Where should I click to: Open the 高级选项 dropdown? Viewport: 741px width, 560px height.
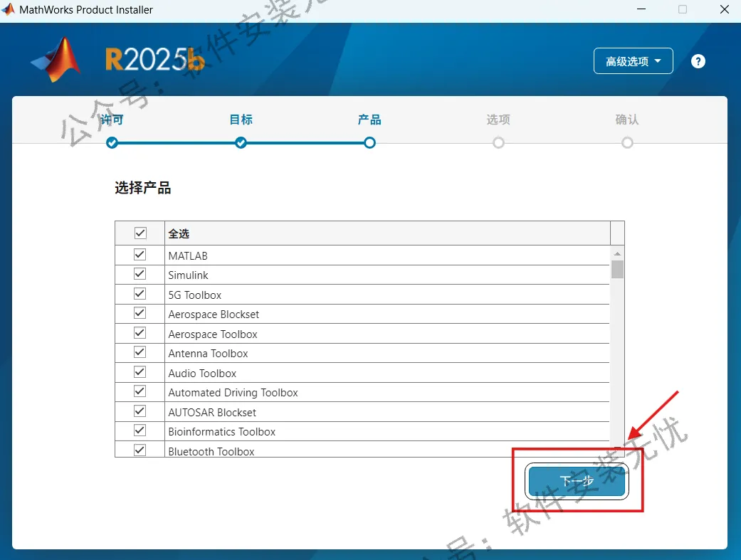(633, 61)
